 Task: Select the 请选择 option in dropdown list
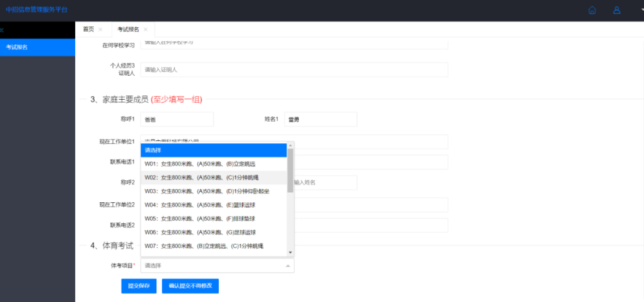click(x=213, y=150)
